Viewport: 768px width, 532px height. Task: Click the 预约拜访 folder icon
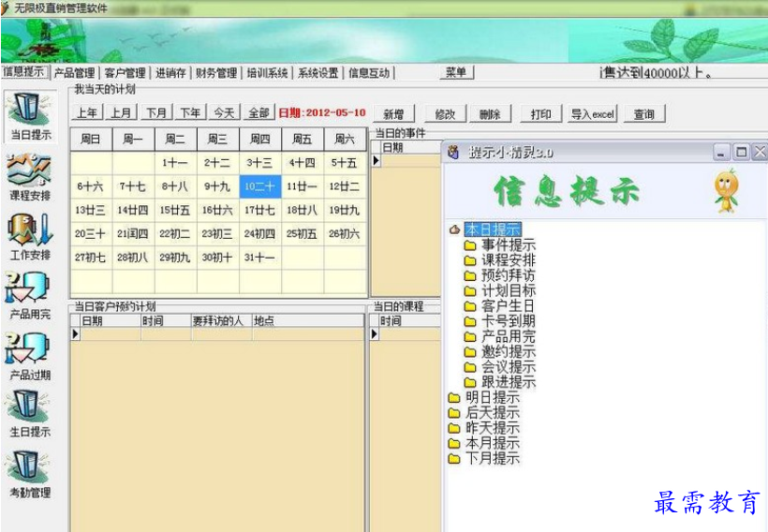pos(470,275)
